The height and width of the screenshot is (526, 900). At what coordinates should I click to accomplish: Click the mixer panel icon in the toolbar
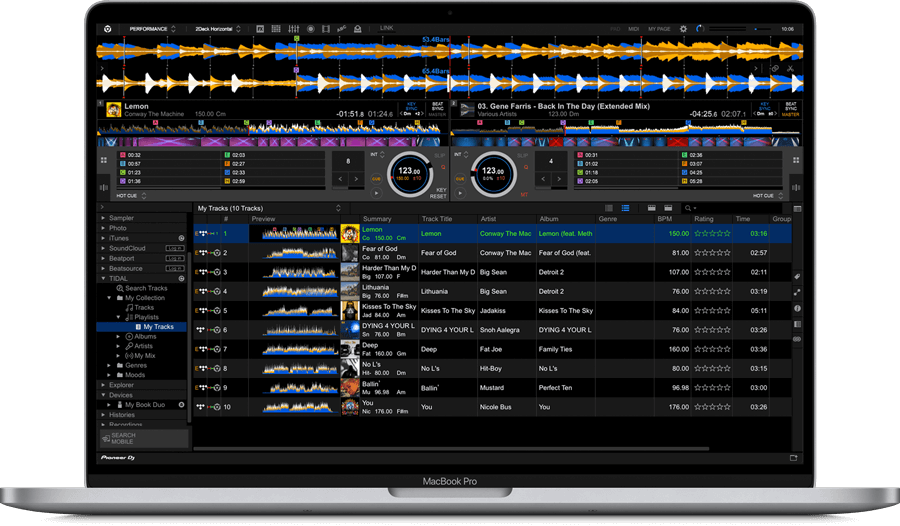pos(293,29)
